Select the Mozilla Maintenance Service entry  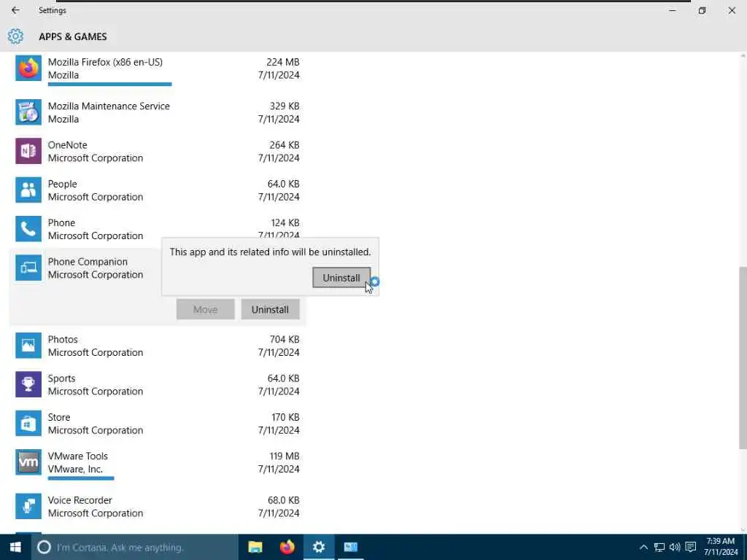click(x=158, y=112)
